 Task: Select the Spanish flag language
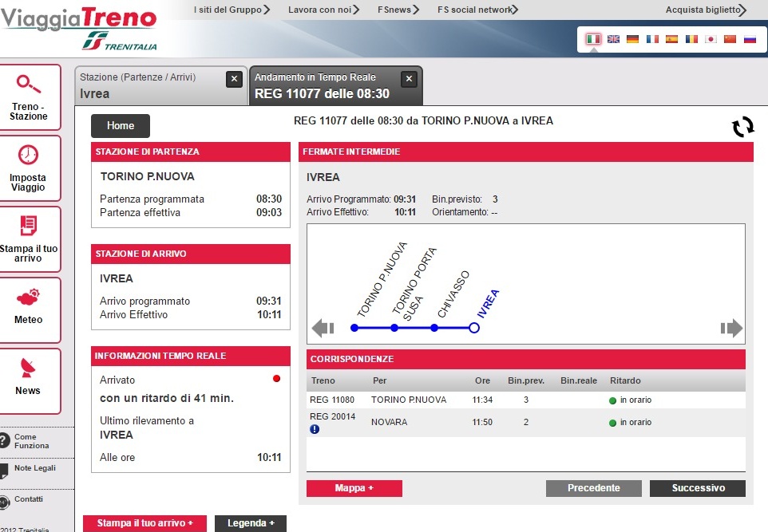[671, 38]
